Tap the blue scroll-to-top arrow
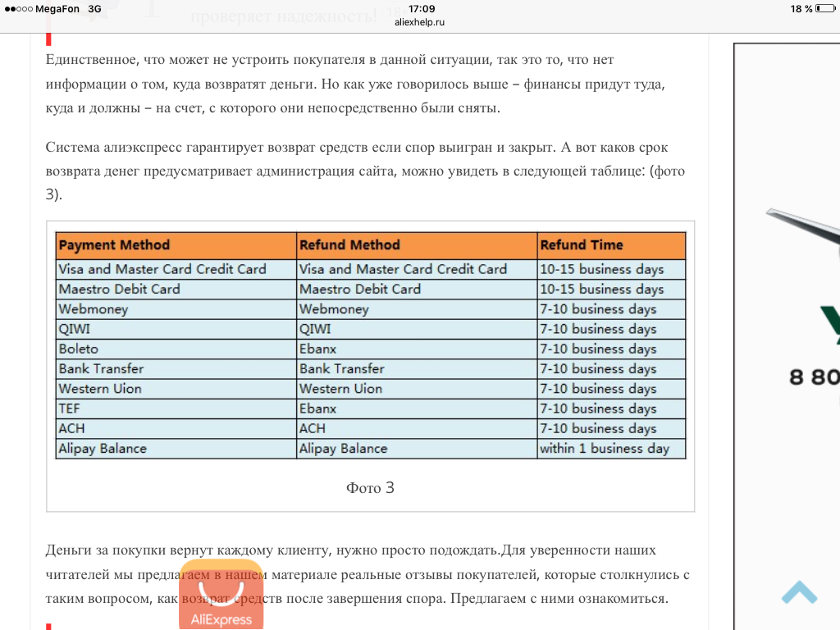This screenshot has width=840, height=630. coord(799,592)
